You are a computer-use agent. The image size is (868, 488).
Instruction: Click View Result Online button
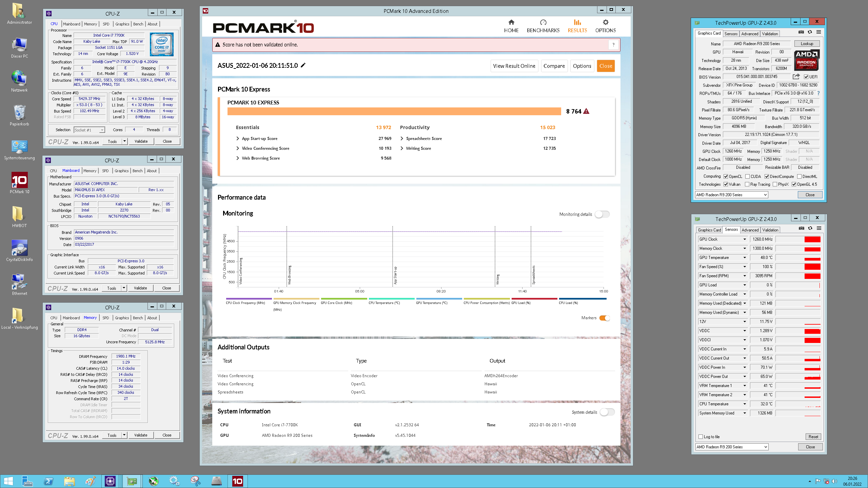pyautogui.click(x=514, y=66)
